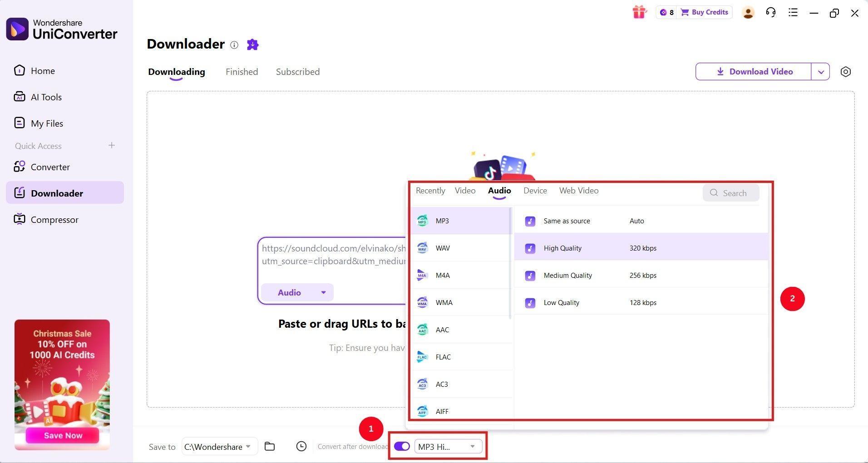Add a Quick Access shortcut with plus
The height and width of the screenshot is (463, 868).
click(x=112, y=145)
